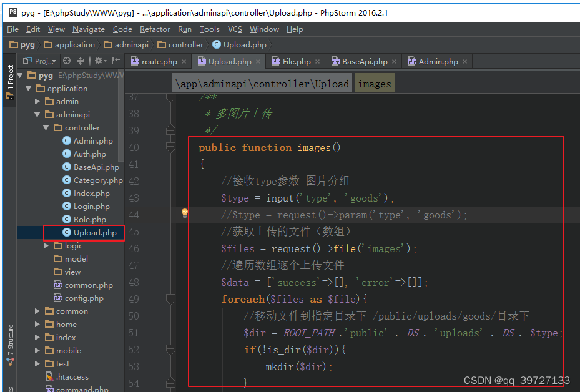
Task: Close the File.php tab
Action: [317, 62]
